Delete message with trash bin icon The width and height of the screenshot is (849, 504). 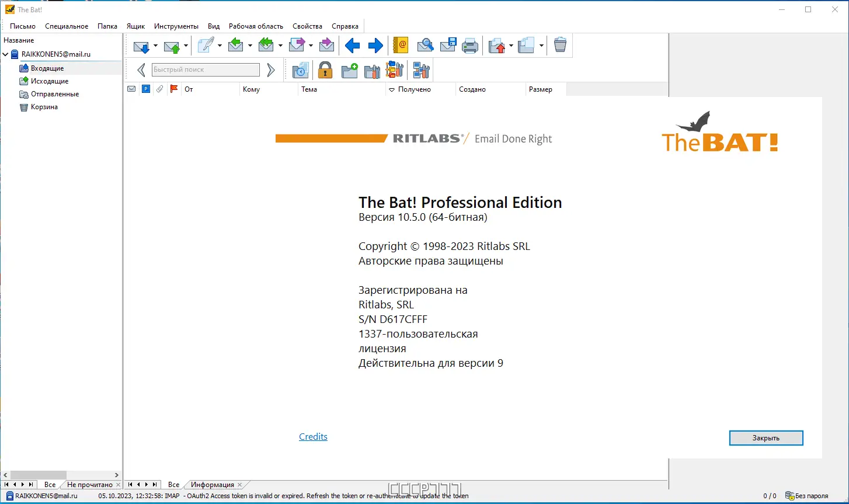click(560, 45)
